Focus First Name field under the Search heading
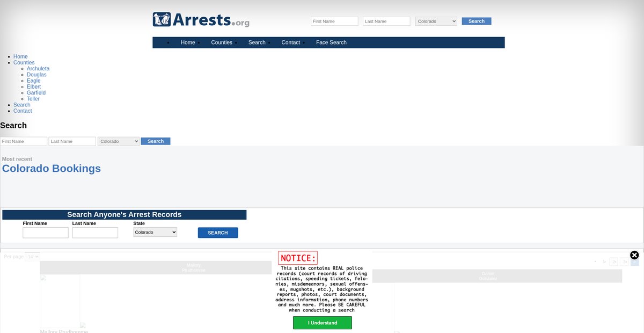Screen dimensions: 644x333 pos(24,141)
